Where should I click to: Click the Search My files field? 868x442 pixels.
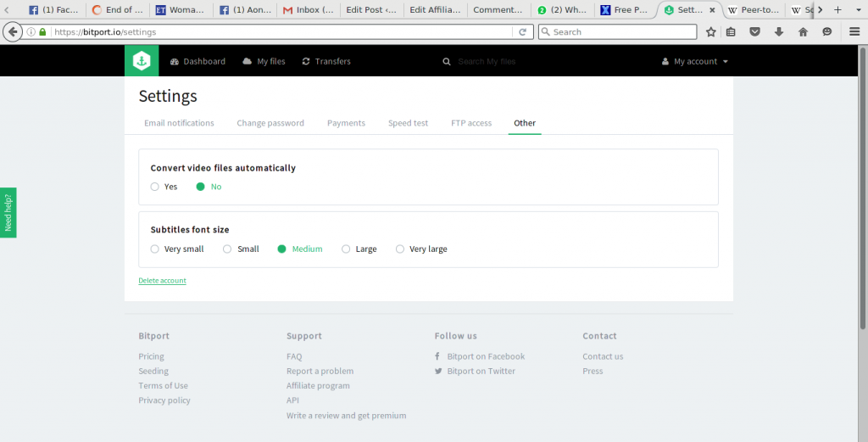(509, 61)
